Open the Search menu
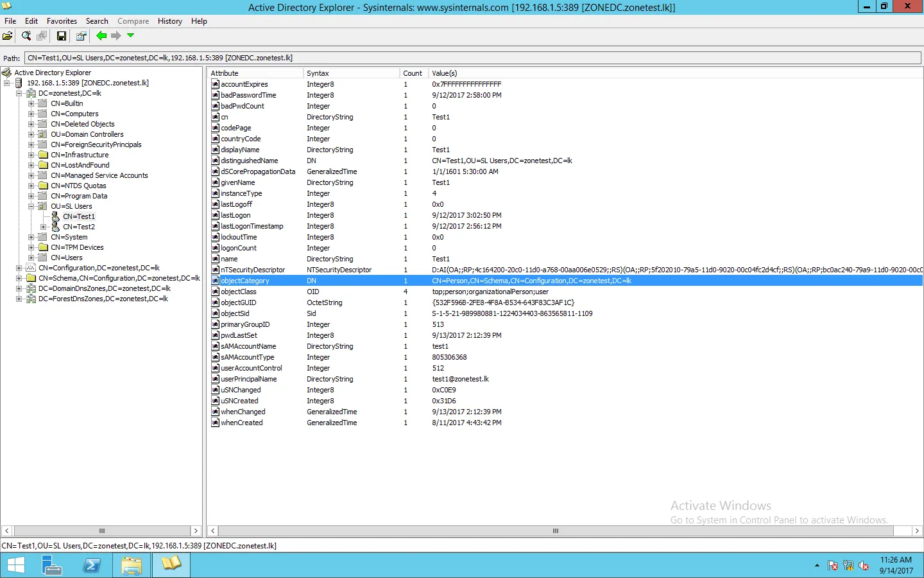 pyautogui.click(x=97, y=21)
